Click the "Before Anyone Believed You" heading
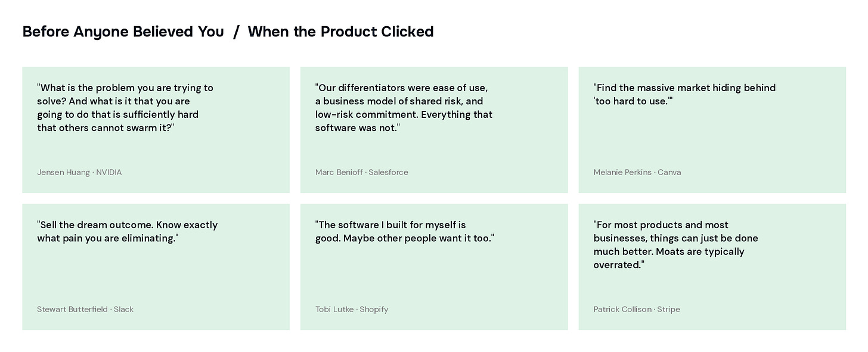The height and width of the screenshot is (352, 868). (x=123, y=32)
